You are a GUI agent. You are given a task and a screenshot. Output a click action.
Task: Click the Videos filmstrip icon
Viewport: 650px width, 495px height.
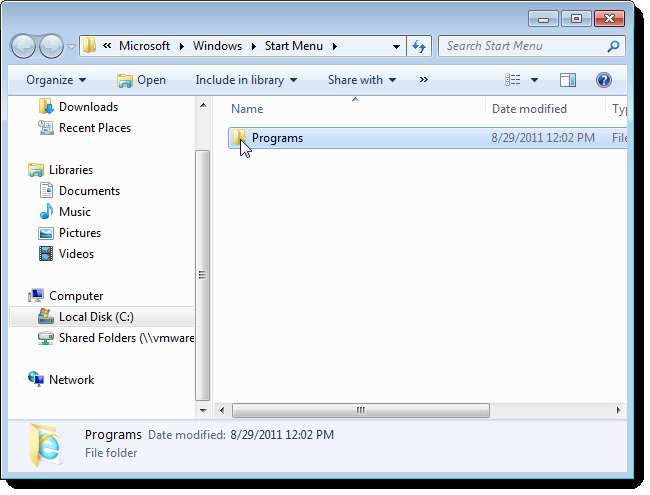click(46, 254)
